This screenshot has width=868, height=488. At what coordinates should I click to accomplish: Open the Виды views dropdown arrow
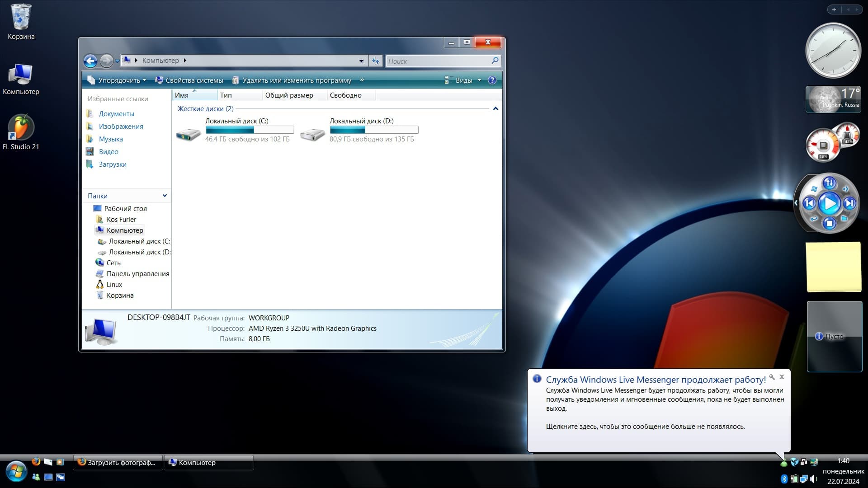(x=479, y=80)
